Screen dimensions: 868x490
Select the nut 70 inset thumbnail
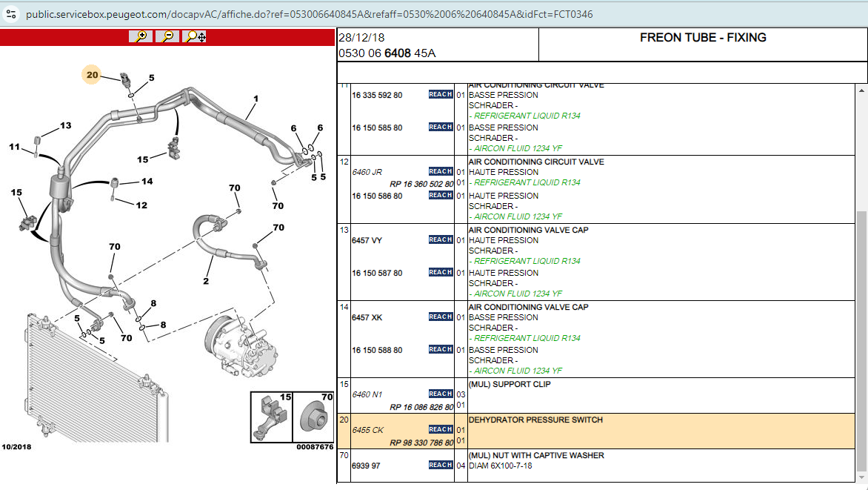[313, 417]
